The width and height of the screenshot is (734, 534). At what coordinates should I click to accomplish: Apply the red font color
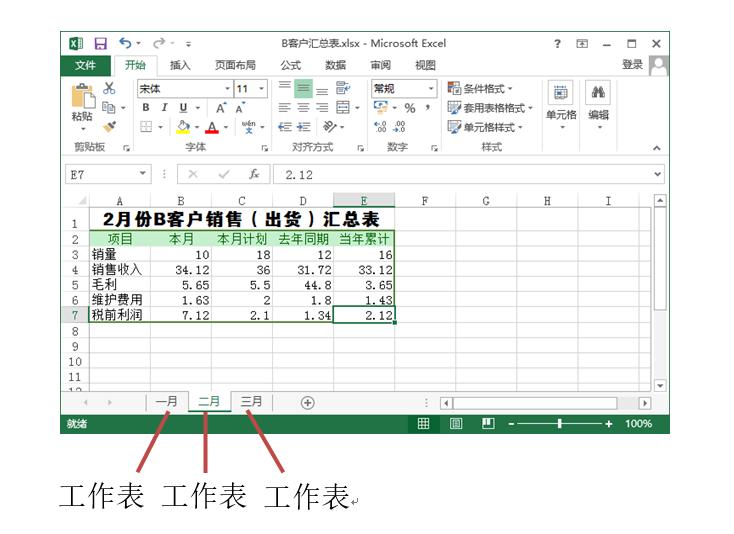tap(212, 127)
